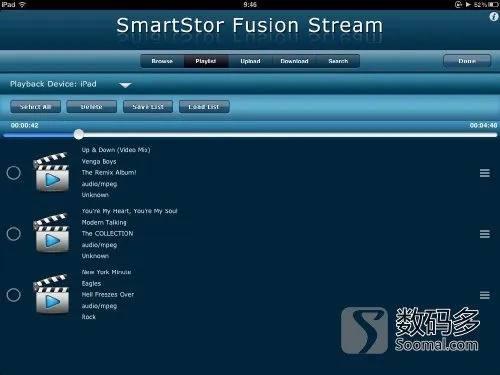The width and height of the screenshot is (500, 375).
Task: Tap the Done button
Action: point(467,61)
